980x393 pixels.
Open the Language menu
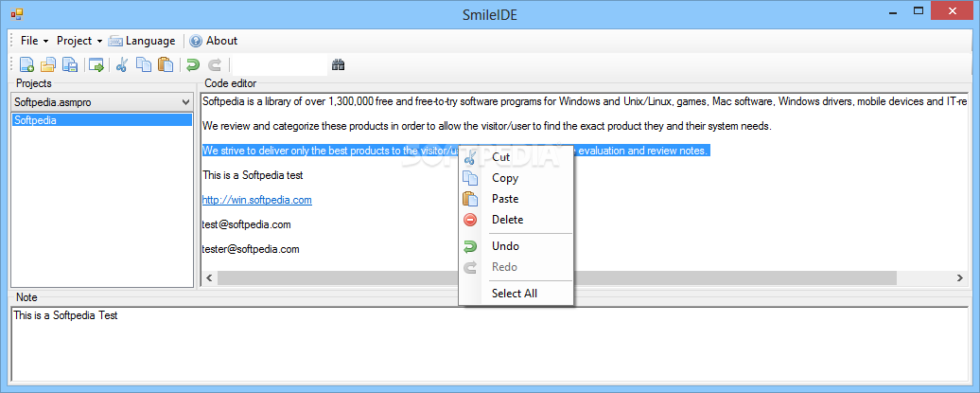(142, 41)
